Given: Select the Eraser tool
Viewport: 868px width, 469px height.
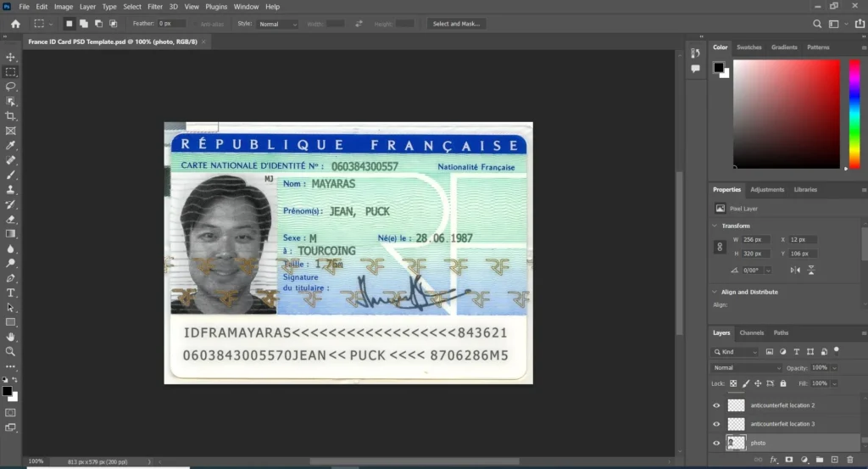Looking at the screenshot, I should [10, 220].
